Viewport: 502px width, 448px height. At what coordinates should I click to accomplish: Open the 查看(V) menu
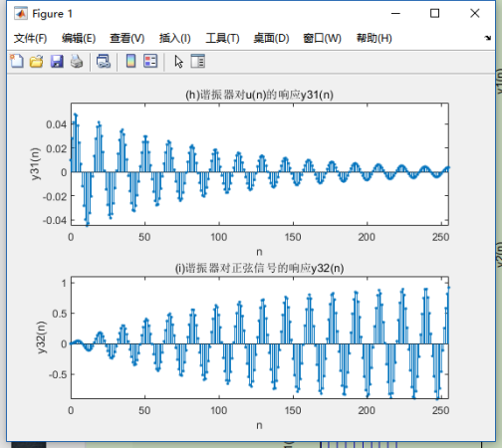pyautogui.click(x=127, y=38)
